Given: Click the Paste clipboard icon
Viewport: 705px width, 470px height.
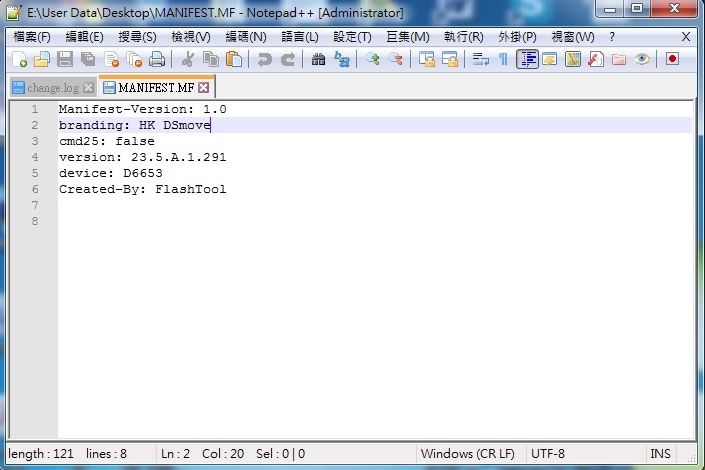Looking at the screenshot, I should [234, 59].
